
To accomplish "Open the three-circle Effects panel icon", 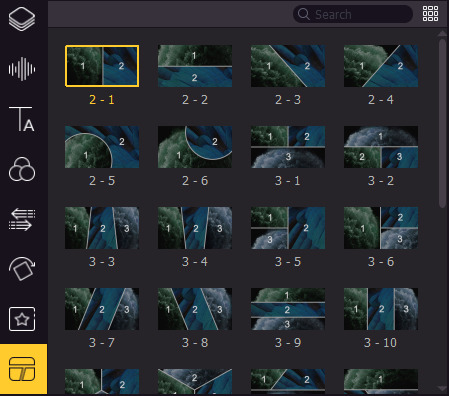I will (22, 169).
